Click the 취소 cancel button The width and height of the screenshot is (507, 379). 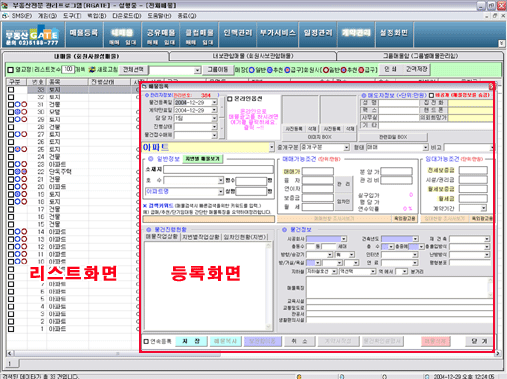[x=299, y=341]
